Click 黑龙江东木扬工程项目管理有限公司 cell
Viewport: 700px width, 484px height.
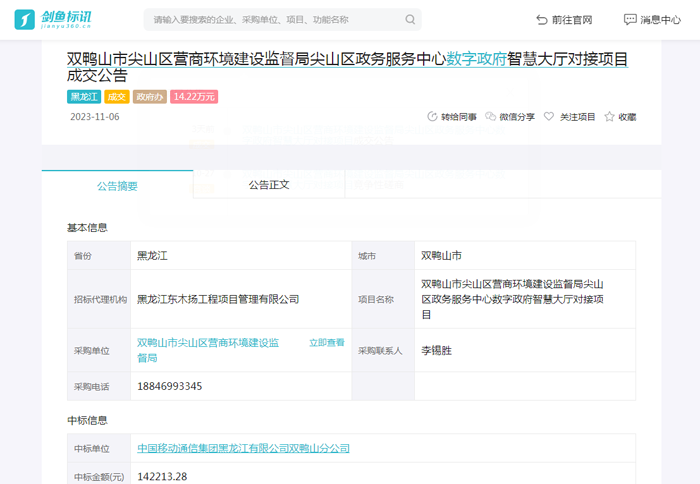[x=241, y=299]
